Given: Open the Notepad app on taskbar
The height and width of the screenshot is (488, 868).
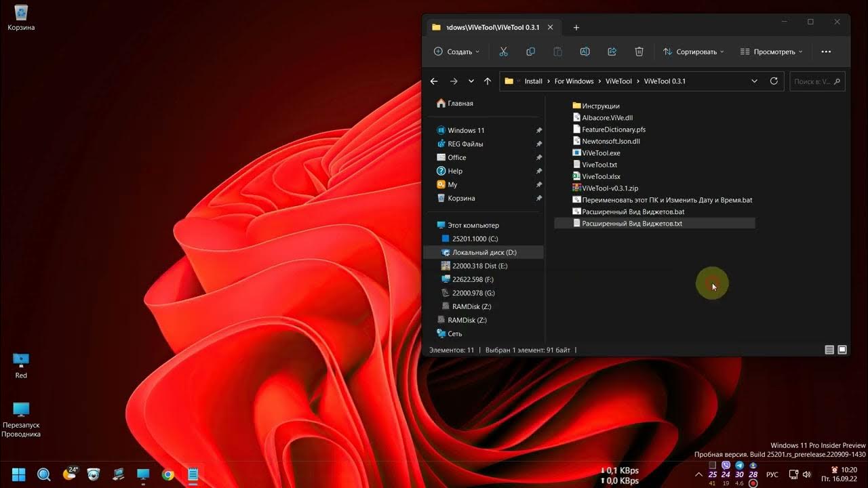Looking at the screenshot, I should pyautogui.click(x=193, y=474).
